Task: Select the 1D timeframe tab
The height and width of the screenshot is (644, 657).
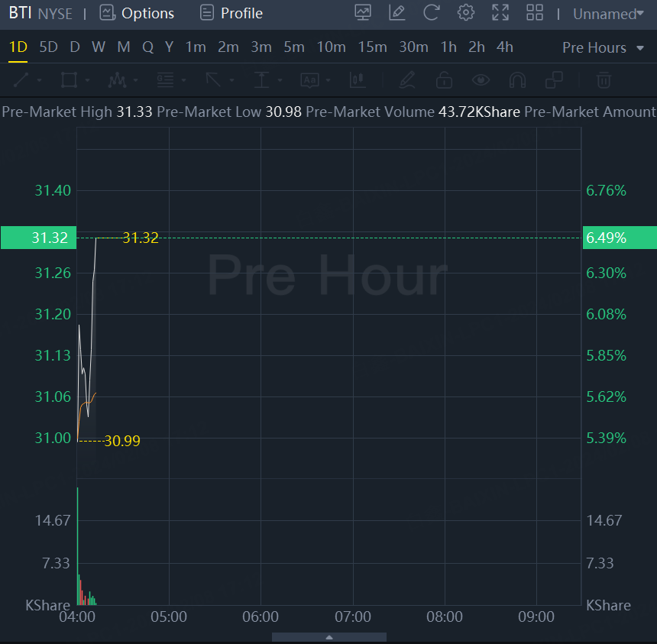Action: (x=18, y=47)
